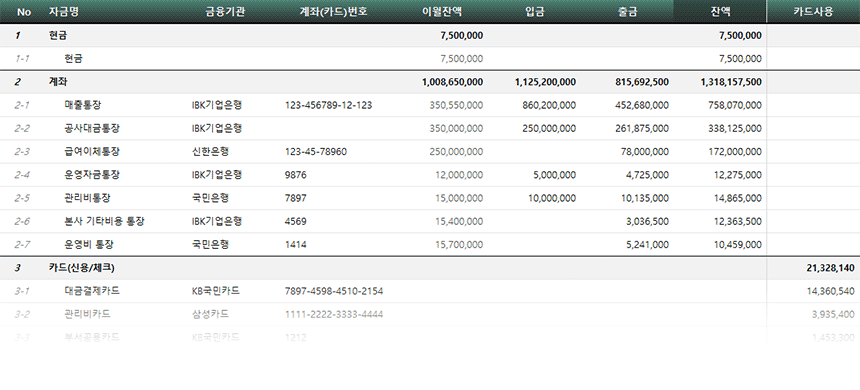
Task: Select sub-row 1-1 현금
Action: 430,59
